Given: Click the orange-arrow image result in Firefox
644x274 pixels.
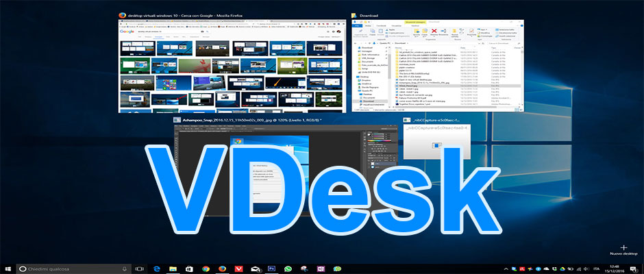Looking at the screenshot, I should click(286, 83).
